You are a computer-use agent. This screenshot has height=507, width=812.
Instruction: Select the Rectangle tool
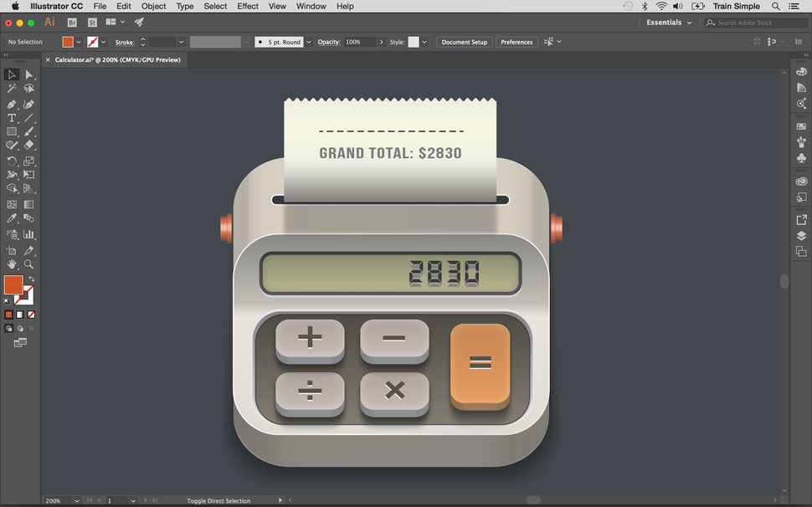point(12,132)
